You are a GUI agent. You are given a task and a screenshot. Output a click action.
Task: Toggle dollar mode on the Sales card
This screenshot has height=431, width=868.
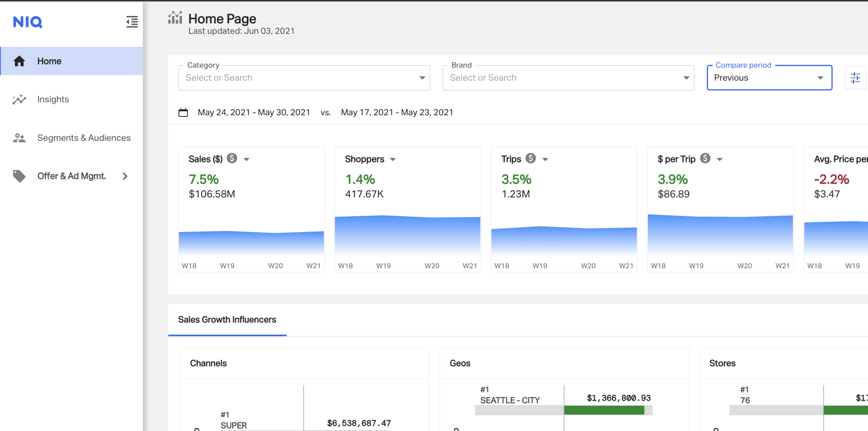tap(233, 159)
